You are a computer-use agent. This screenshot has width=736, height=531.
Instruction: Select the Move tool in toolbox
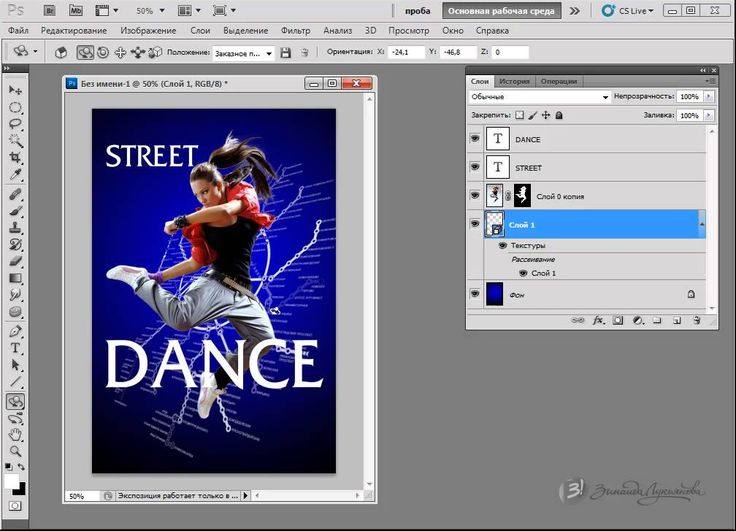click(16, 89)
